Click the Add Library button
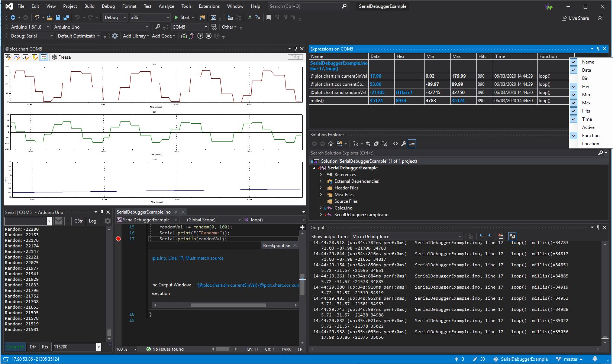Viewport: 613px width, 364px height. [136, 36]
